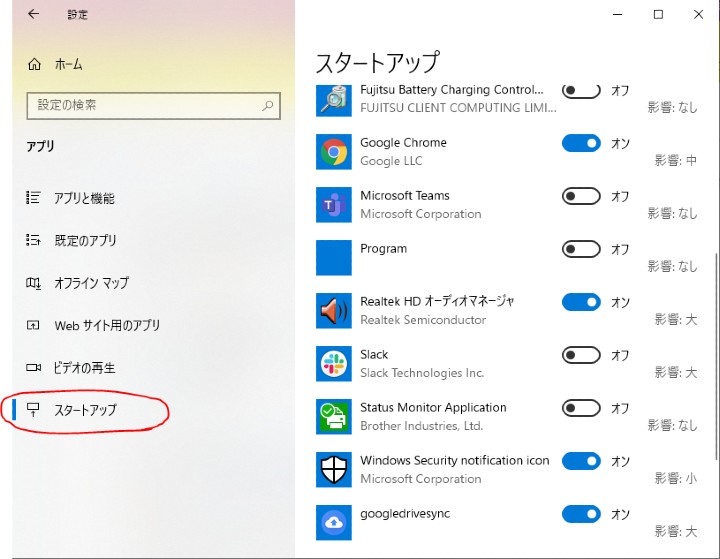Click the Google Chrome app icon

(x=334, y=152)
